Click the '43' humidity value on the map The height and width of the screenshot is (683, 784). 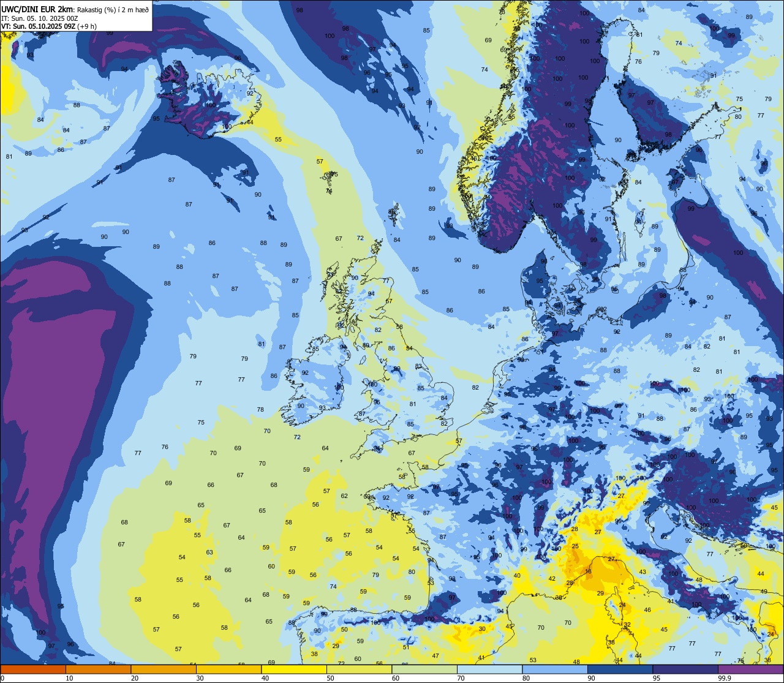pyautogui.click(x=643, y=572)
